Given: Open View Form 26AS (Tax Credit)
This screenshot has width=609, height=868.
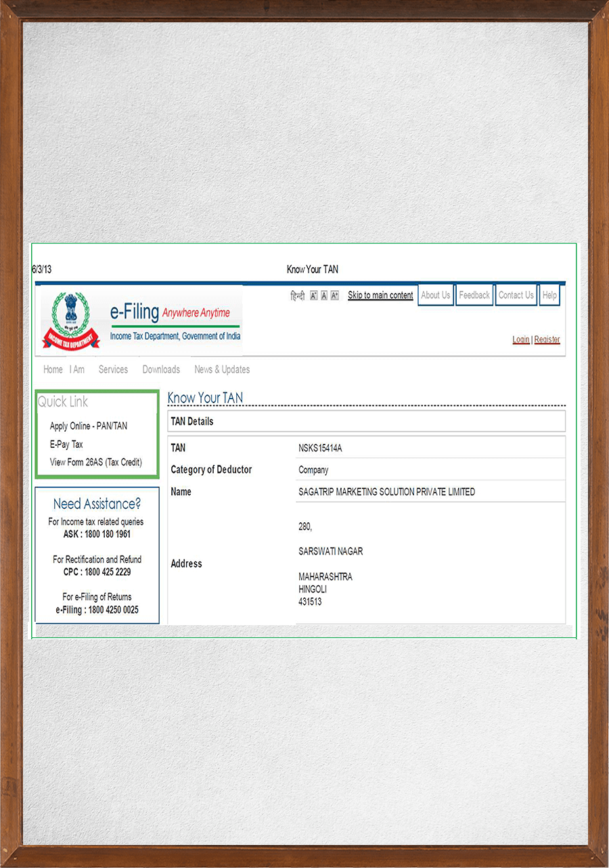Looking at the screenshot, I should coord(96,462).
